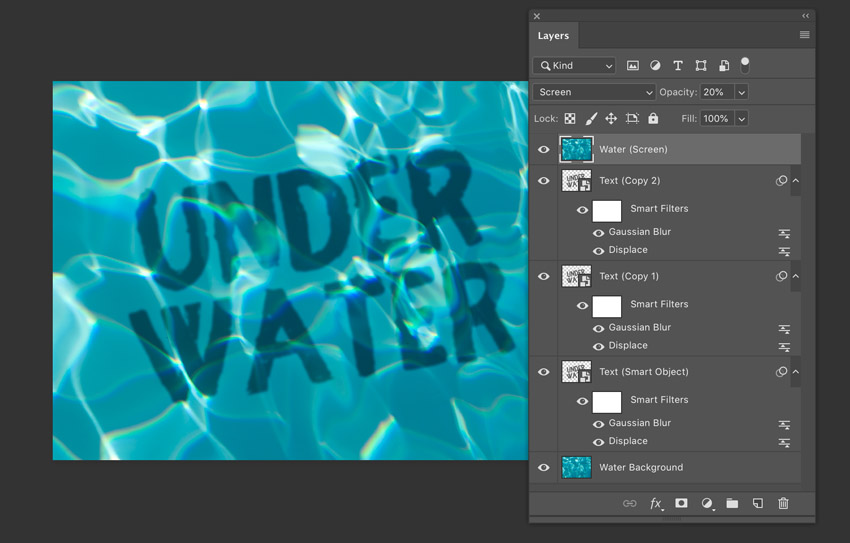Toggle Gaussian Blur visibility on Text (Copy 2)
This screenshot has width=850, height=543.
[598, 233]
